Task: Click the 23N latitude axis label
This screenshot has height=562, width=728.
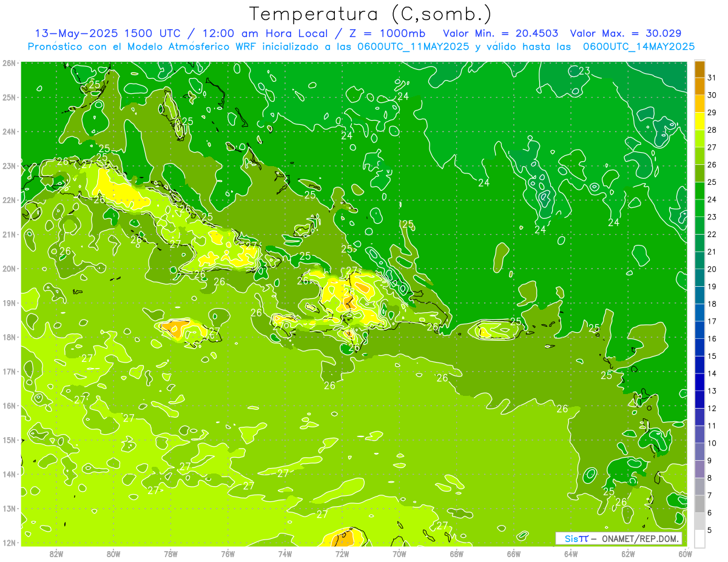Action: pos(8,166)
